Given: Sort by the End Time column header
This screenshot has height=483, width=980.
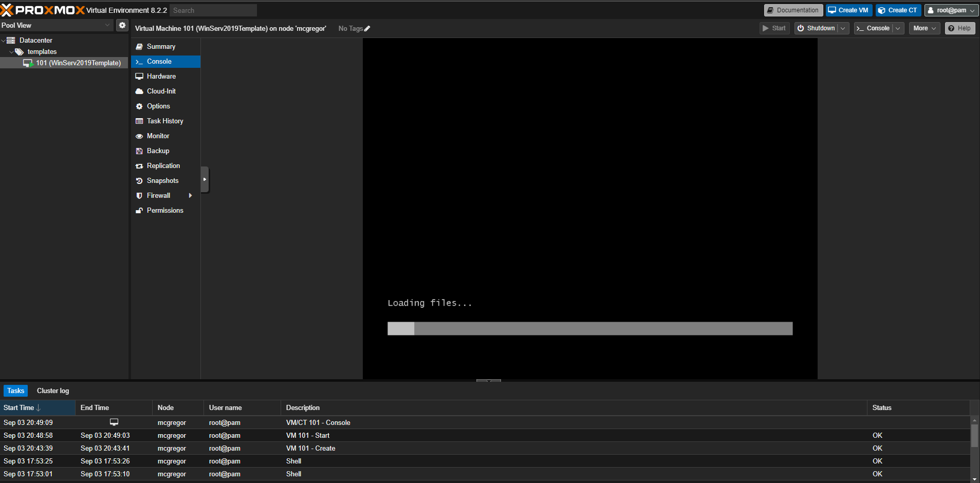Looking at the screenshot, I should pos(114,408).
